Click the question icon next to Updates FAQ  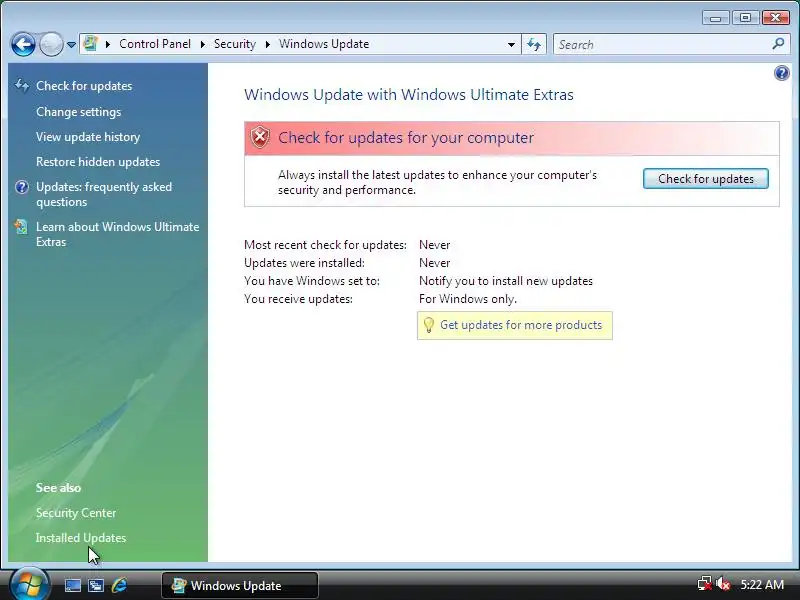click(22, 187)
